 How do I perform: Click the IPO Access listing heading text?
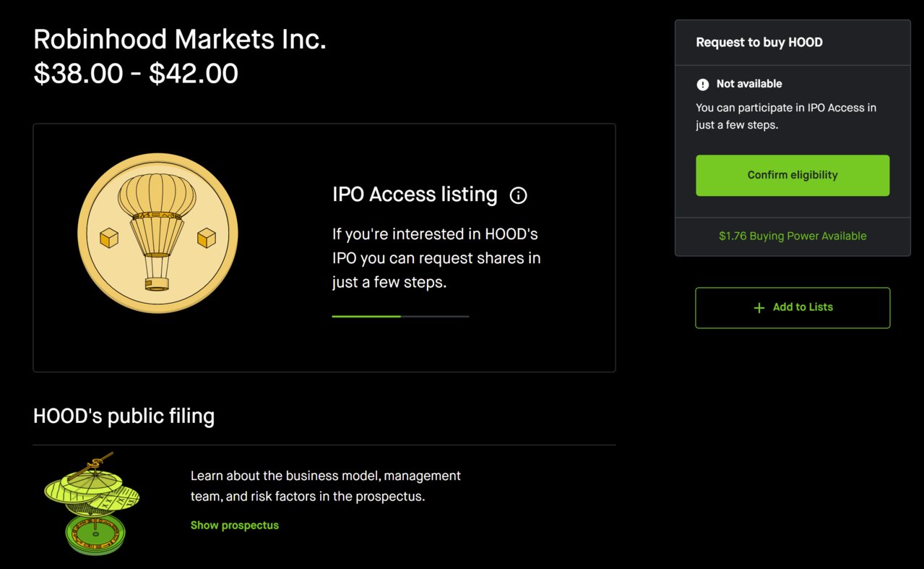pyautogui.click(x=415, y=194)
